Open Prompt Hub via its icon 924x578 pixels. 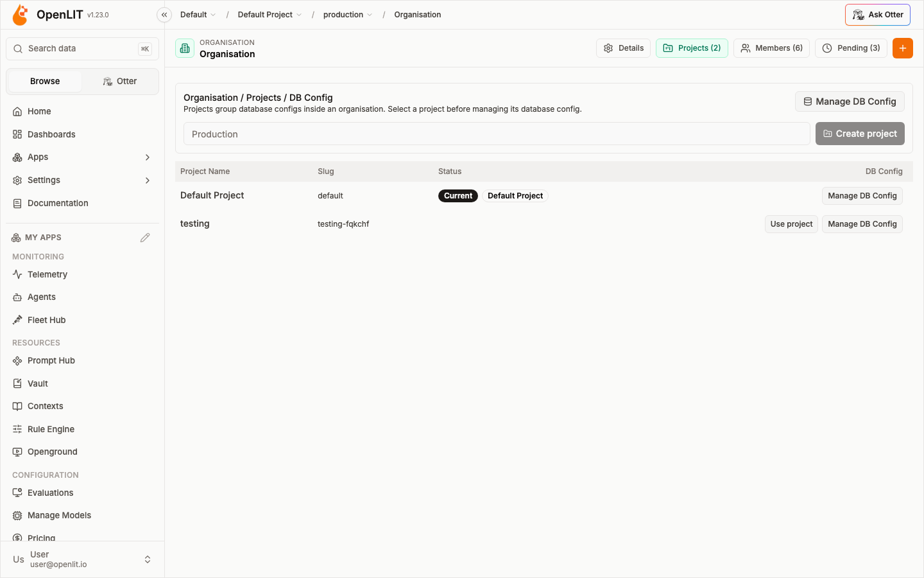(17, 361)
